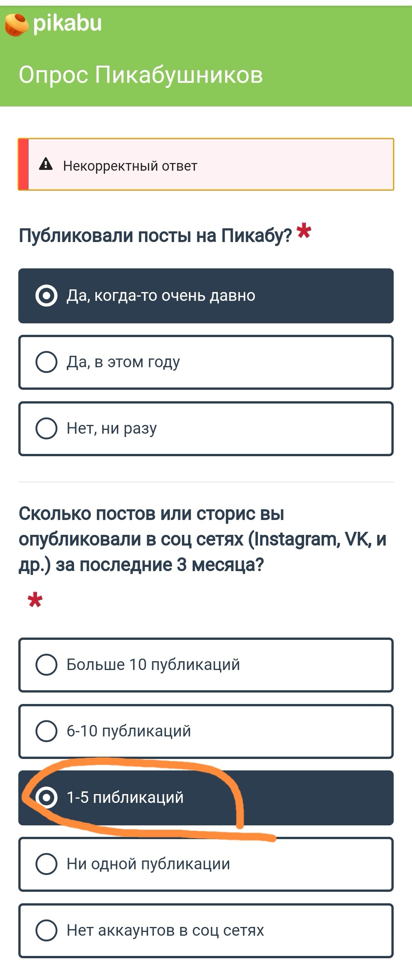412x980 pixels.
Task: Select 'Да, в этом году' option
Action: 206,362
